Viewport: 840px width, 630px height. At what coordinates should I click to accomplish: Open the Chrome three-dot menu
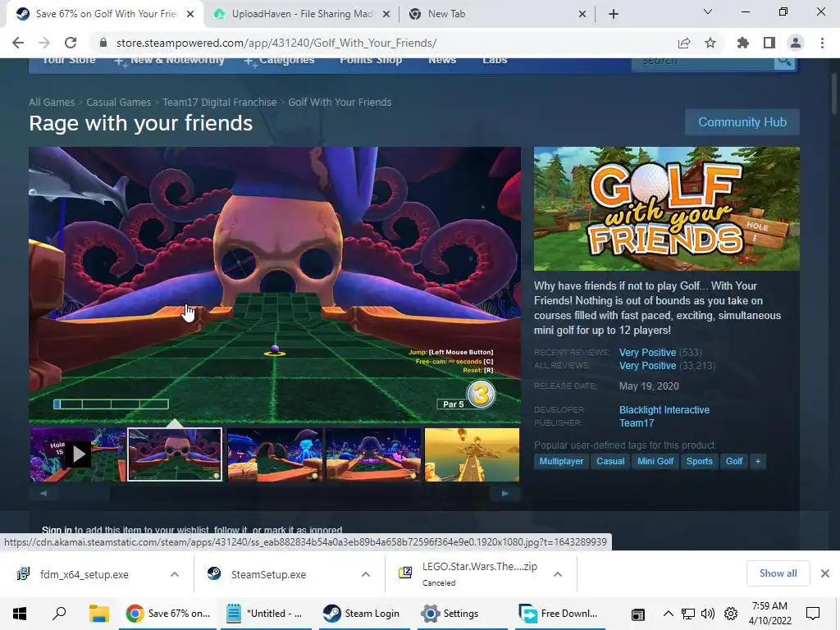tap(822, 43)
